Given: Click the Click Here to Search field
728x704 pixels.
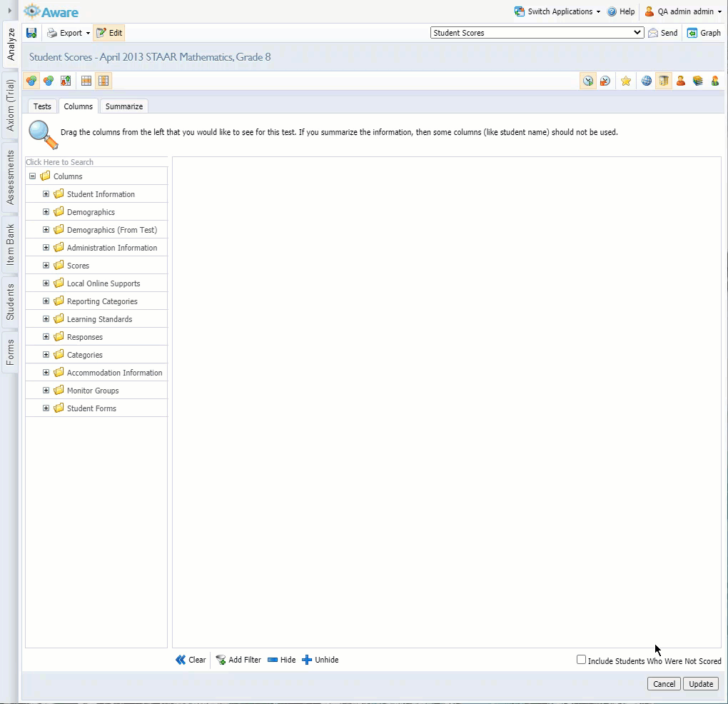Looking at the screenshot, I should point(96,162).
